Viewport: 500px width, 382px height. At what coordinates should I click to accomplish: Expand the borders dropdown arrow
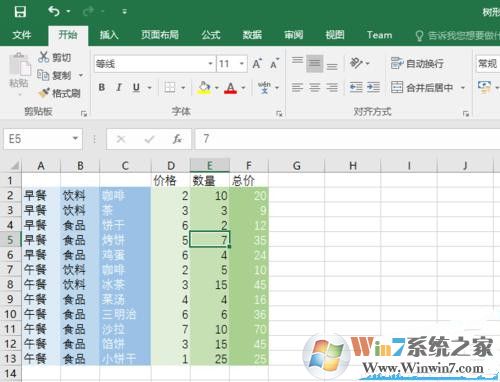[x=183, y=88]
